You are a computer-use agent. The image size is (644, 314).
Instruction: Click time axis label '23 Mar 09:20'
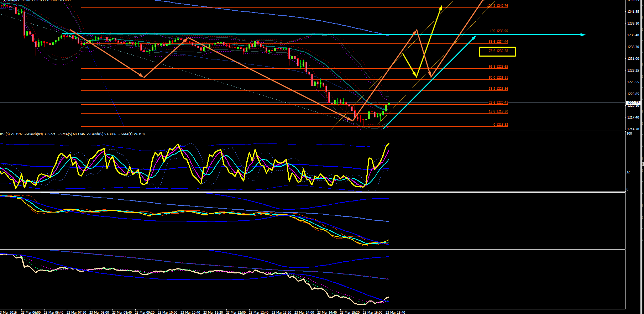(145, 312)
